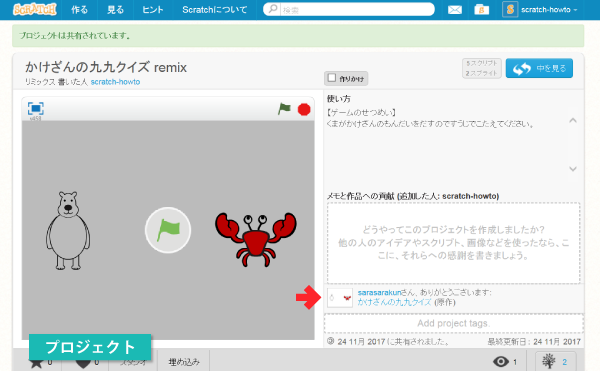Open the remix tree icon
The height and width of the screenshot is (371, 600).
[549, 361]
